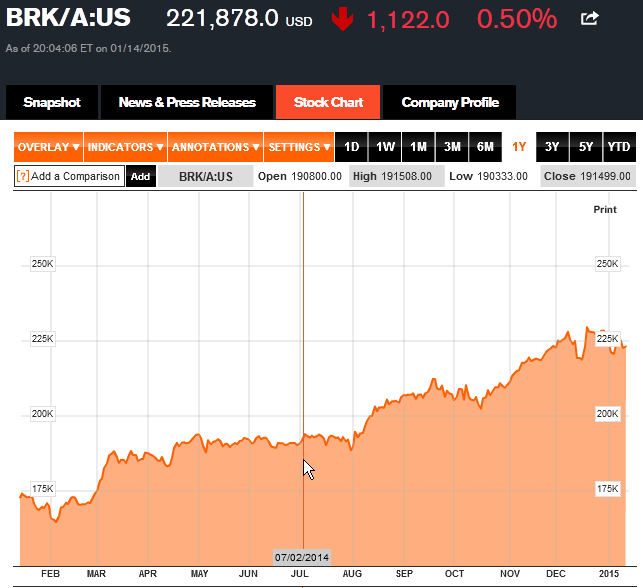Open the Annotations dropdown
The height and width of the screenshot is (588, 643).
[215, 147]
